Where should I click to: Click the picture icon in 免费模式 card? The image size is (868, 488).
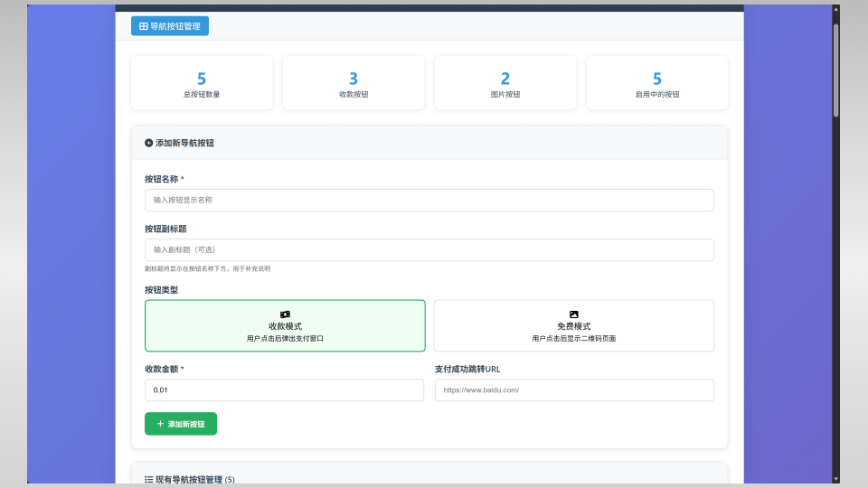[573, 314]
